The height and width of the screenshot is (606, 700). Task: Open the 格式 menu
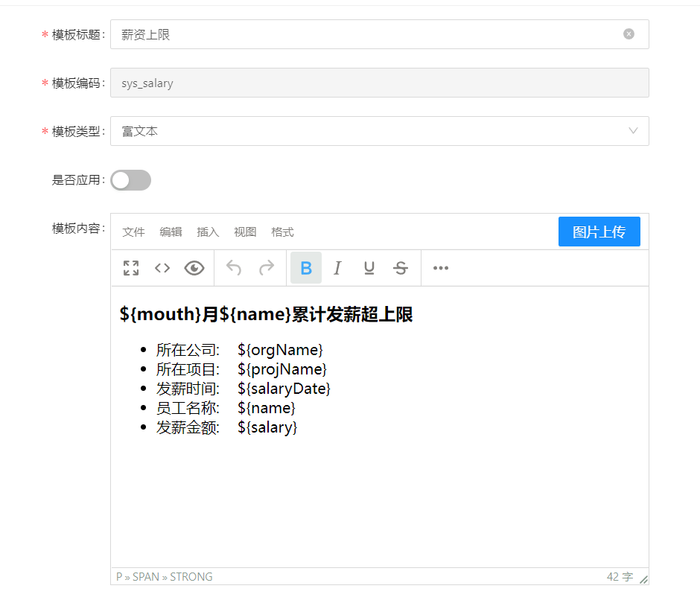point(282,232)
